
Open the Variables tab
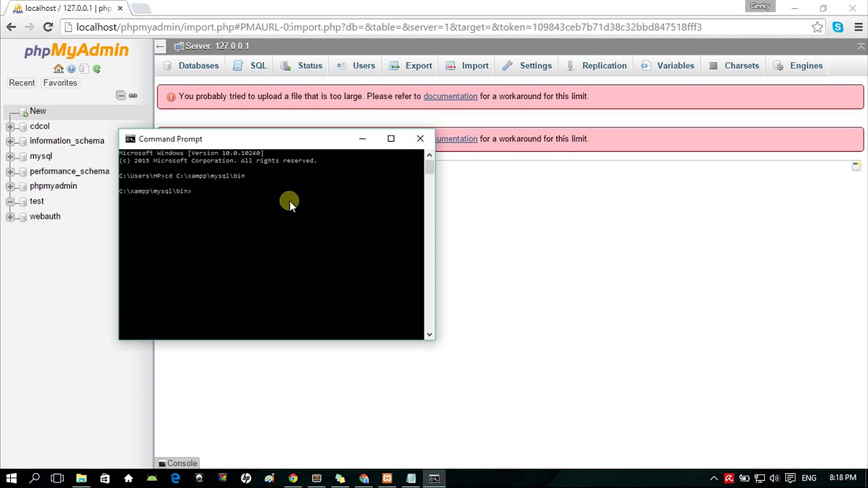click(667, 66)
